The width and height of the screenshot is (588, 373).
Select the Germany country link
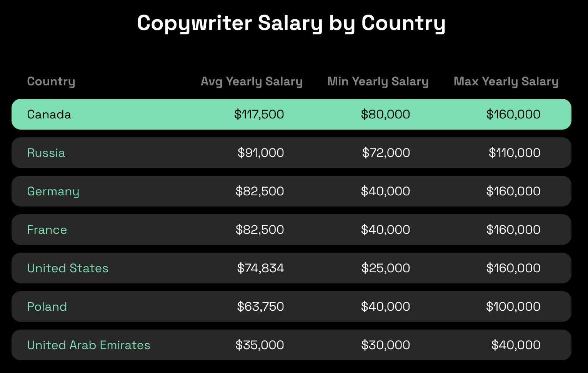tap(53, 191)
